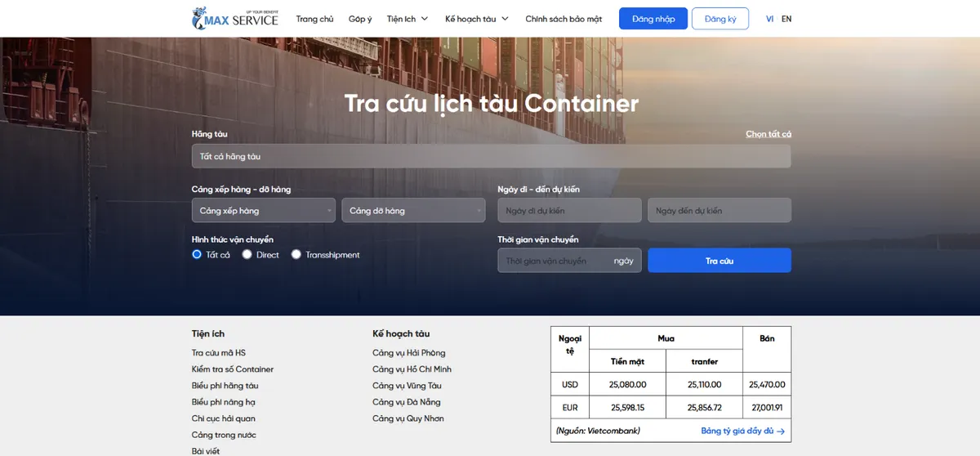Click the Max Service logo
980x456 pixels.
point(235,18)
